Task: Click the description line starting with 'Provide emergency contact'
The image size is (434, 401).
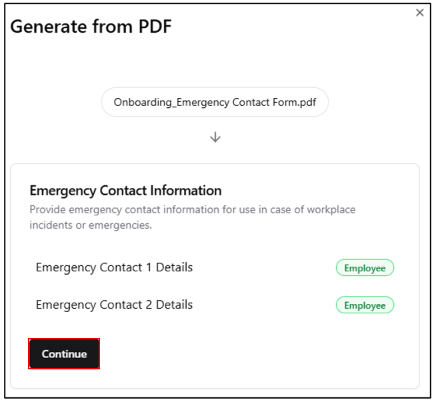Action: point(192,210)
